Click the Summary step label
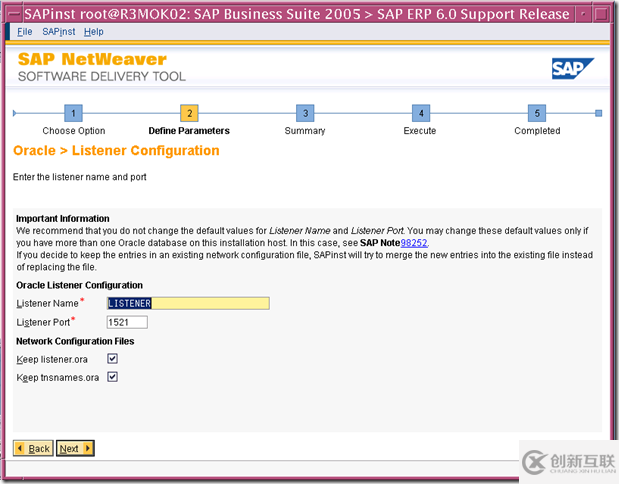The image size is (619, 484). click(x=305, y=131)
